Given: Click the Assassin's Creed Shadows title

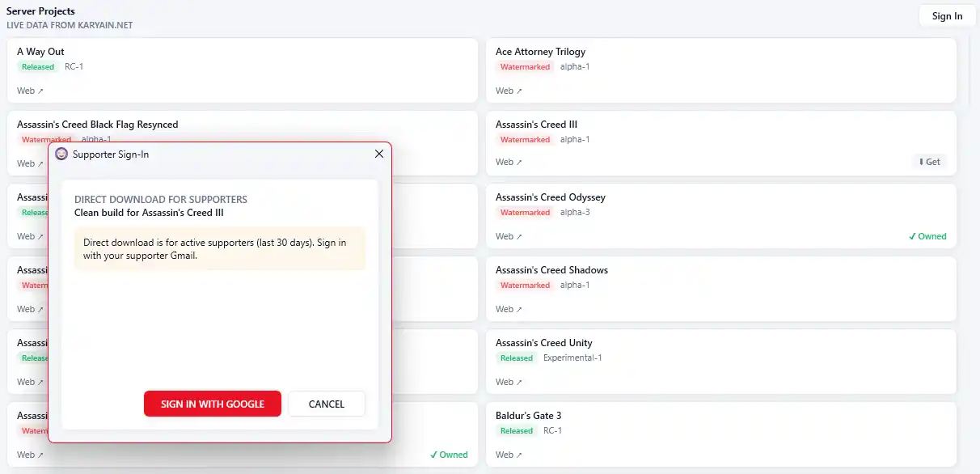Looking at the screenshot, I should click(x=551, y=270).
